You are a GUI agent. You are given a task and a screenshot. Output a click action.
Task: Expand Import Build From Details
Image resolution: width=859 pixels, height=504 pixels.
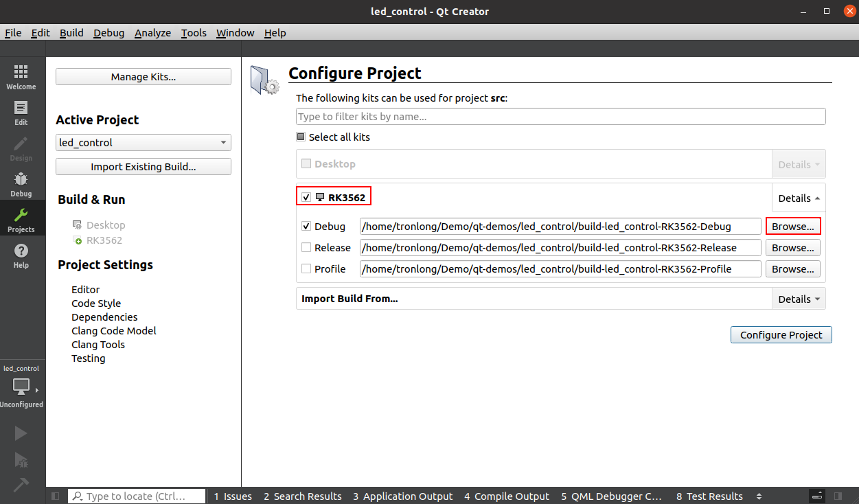(799, 299)
